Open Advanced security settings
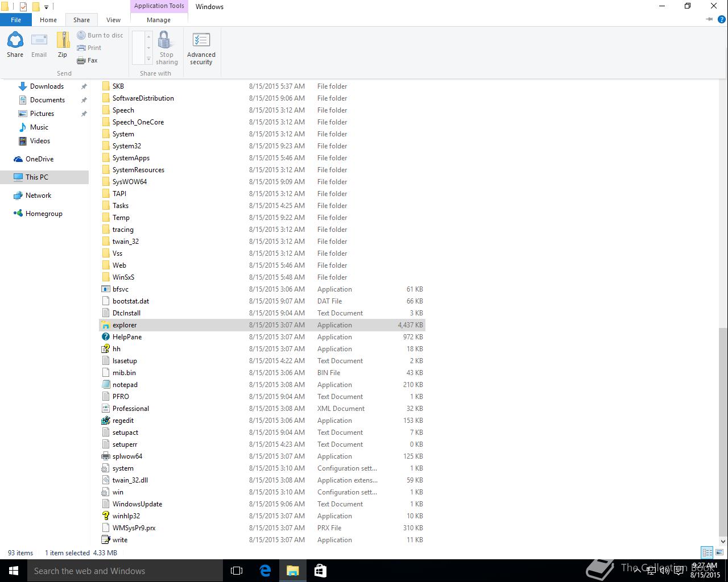The height and width of the screenshot is (582, 728). 201,48
